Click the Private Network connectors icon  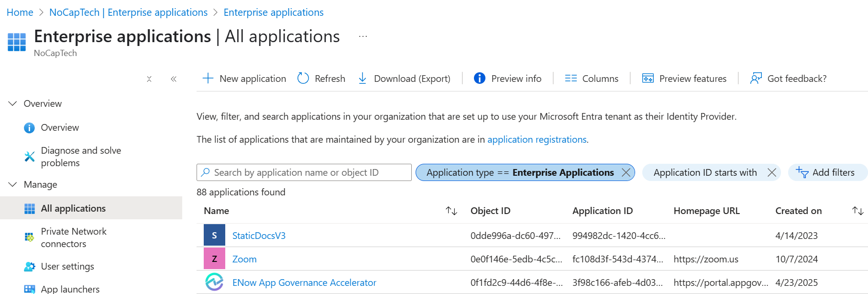(x=29, y=237)
